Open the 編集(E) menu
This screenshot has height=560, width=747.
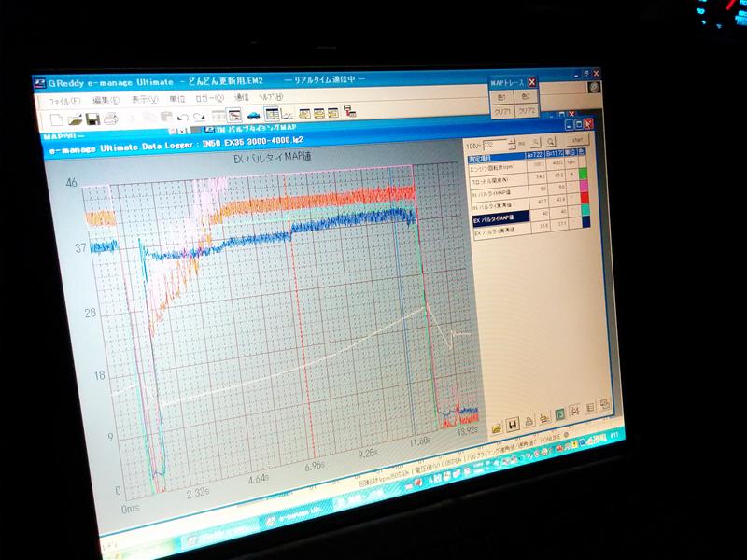click(106, 100)
